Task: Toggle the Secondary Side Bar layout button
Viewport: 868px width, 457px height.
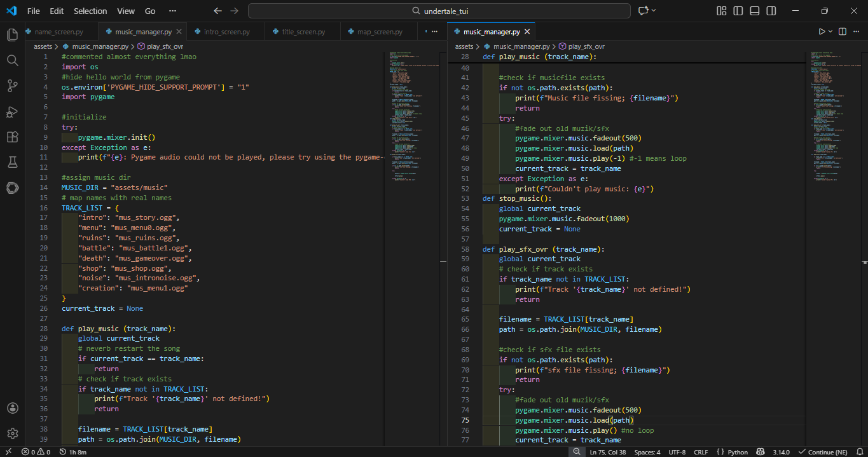Action: coord(771,11)
